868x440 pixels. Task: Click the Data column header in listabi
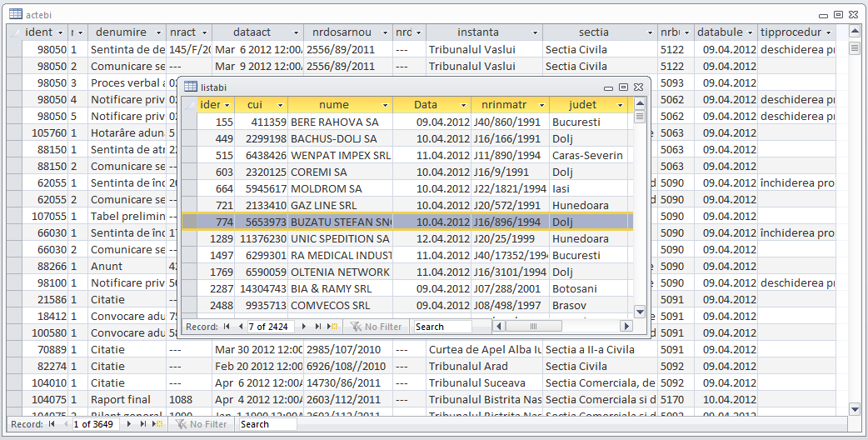point(425,105)
